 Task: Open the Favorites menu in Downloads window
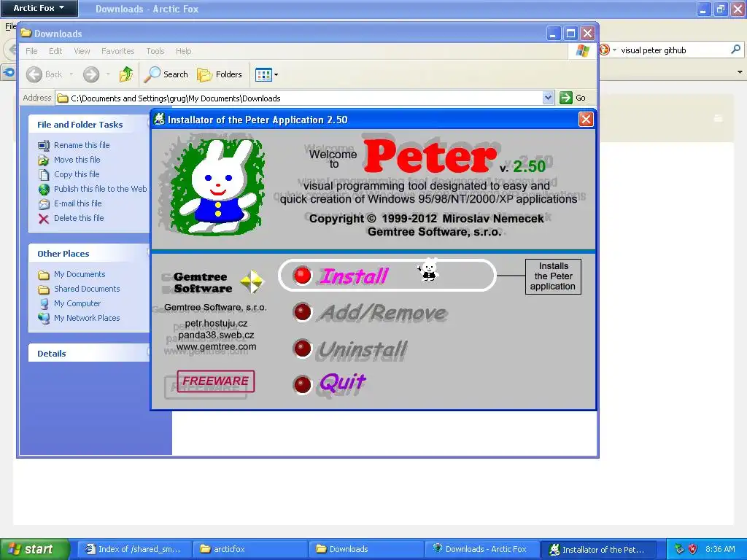[117, 51]
